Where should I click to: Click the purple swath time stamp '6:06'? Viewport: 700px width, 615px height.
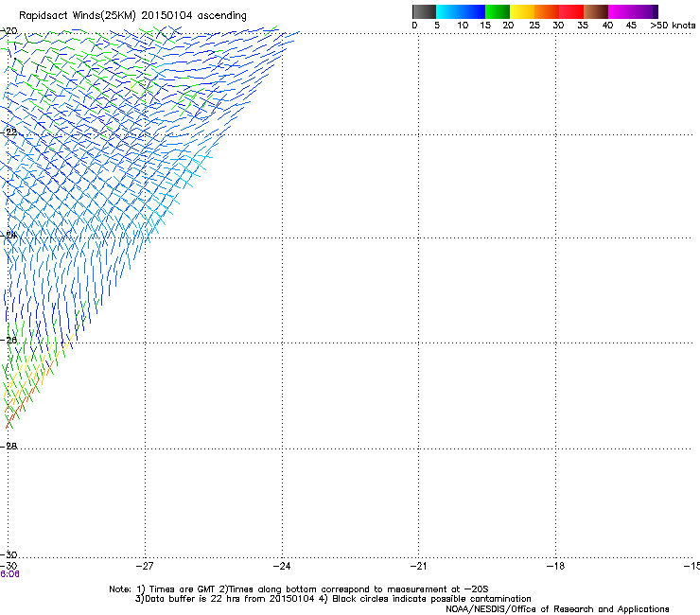pos(9,574)
